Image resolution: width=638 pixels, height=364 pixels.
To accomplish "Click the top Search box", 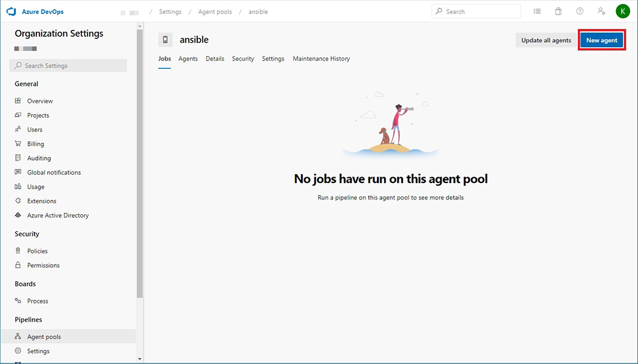I will 476,11.
